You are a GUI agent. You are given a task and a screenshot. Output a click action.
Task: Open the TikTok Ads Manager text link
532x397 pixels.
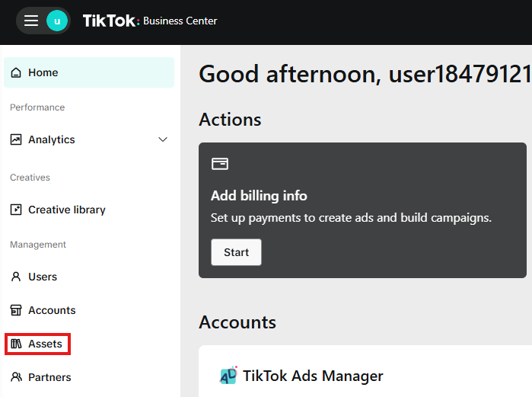pyautogui.click(x=313, y=376)
